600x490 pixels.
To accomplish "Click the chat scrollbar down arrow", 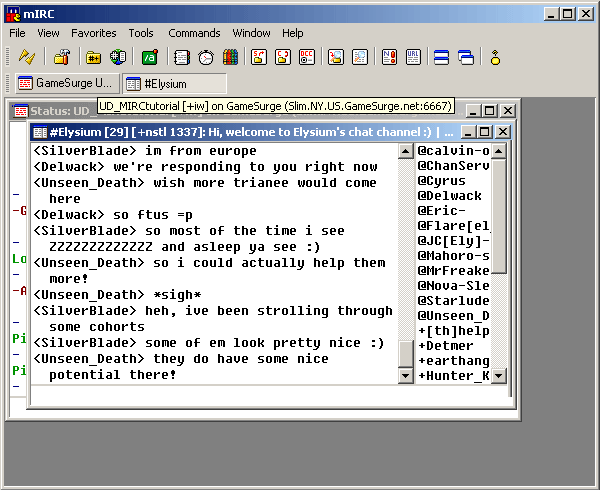I will [405, 375].
